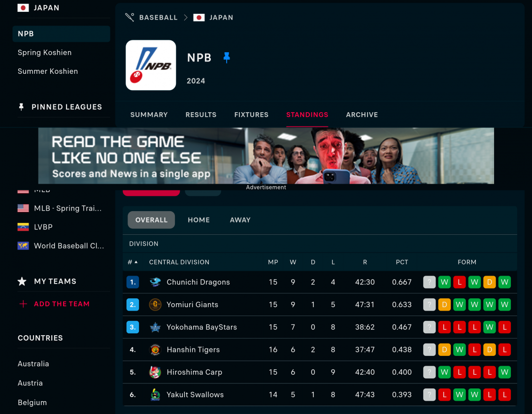This screenshot has height=414, width=532.
Task: Go to the Archive tab
Action: click(x=362, y=115)
